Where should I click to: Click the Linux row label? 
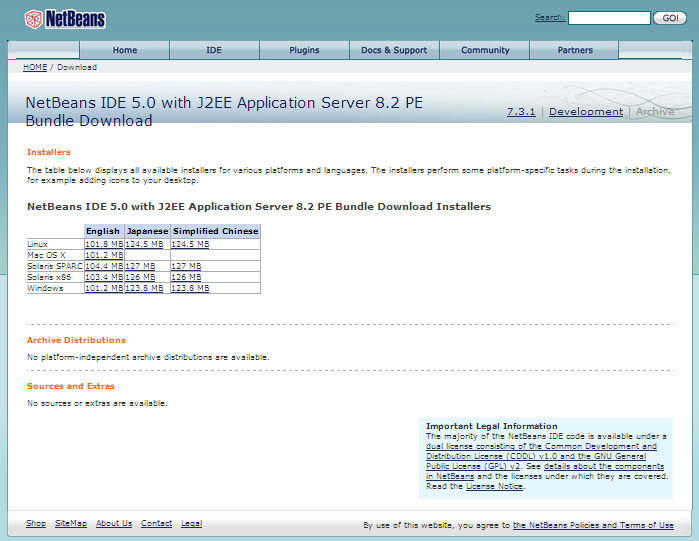(x=37, y=244)
